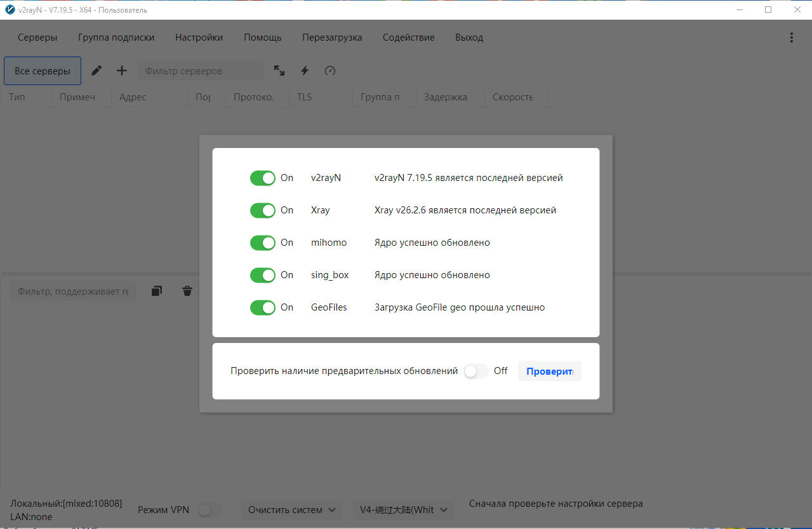Viewport: 812px width, 529px height.
Task: Click the trash clear log icon
Action: pos(187,291)
